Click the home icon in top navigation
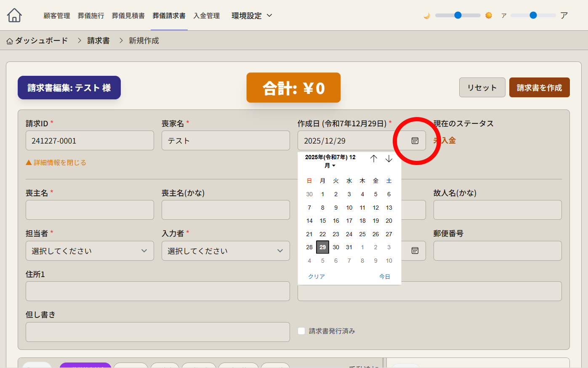The height and width of the screenshot is (368, 588). 14,15
